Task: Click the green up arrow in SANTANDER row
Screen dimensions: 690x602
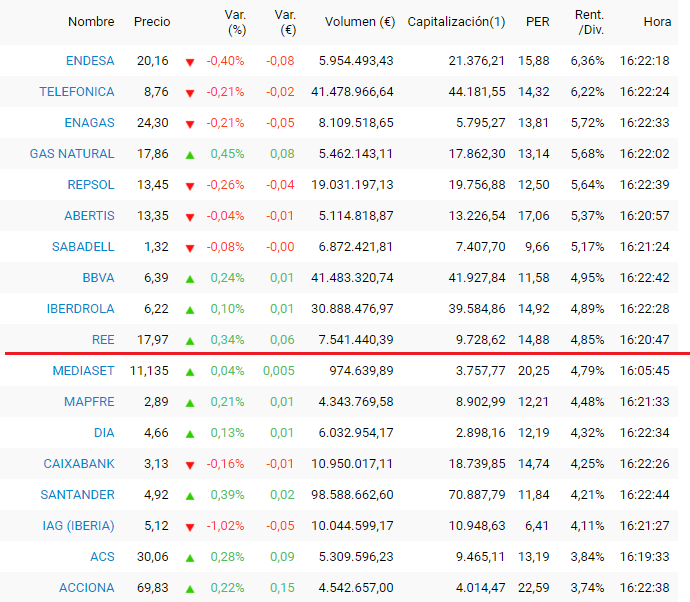Action: point(190,495)
